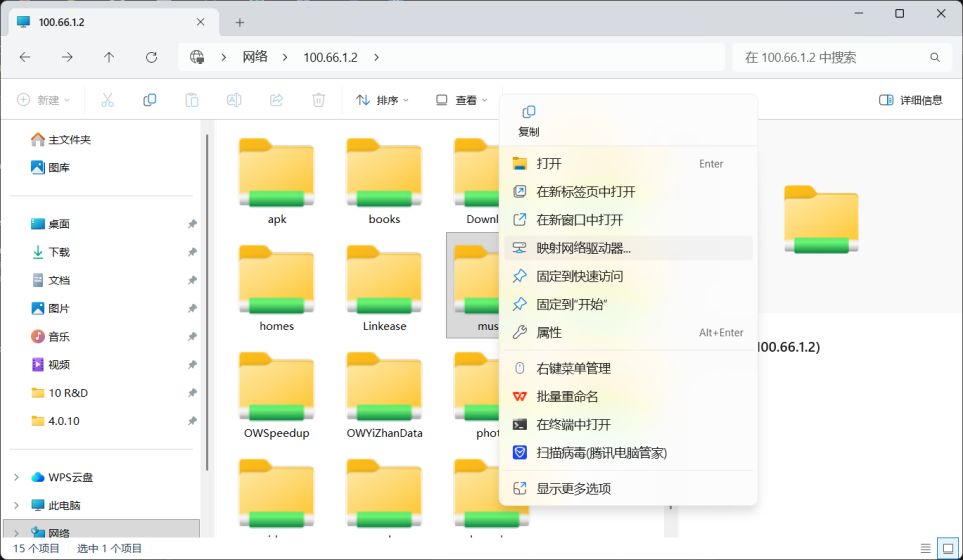Click the Share icon in toolbar
Image resolution: width=963 pixels, height=560 pixels.
click(276, 100)
